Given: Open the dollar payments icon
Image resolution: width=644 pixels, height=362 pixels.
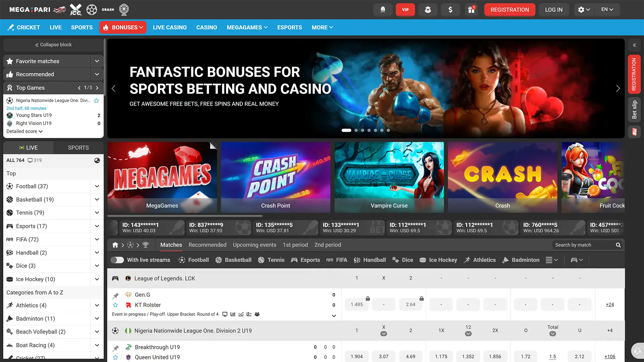Looking at the screenshot, I should 450,10.
